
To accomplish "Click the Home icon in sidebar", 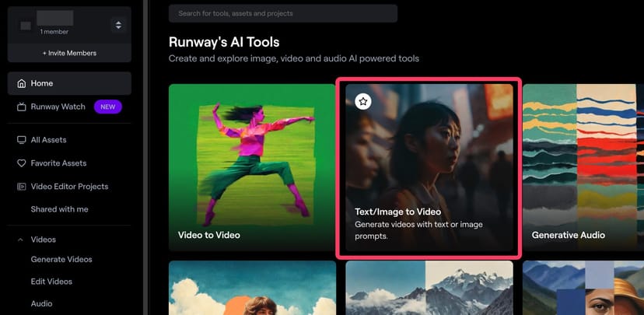I will 22,83.
